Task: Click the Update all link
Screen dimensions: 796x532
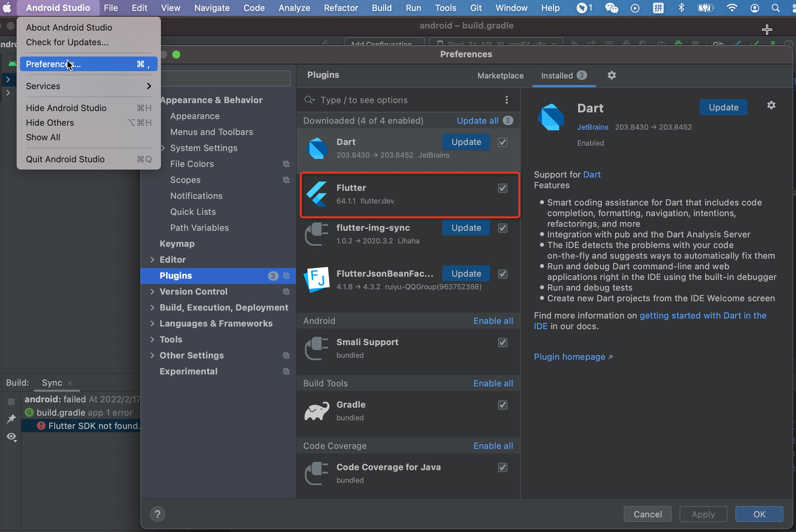Action: 477,121
